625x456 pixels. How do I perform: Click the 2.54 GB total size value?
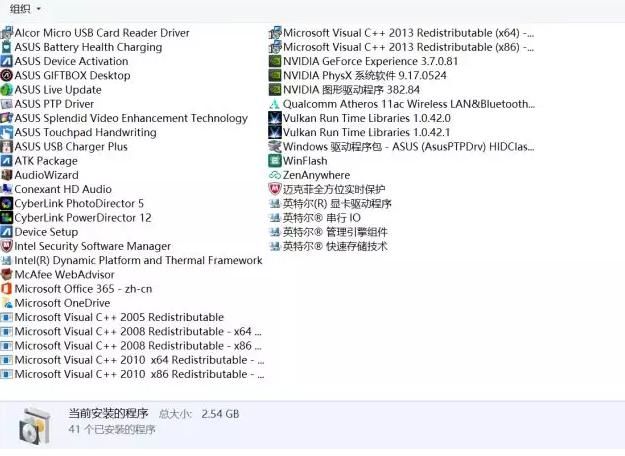220,414
